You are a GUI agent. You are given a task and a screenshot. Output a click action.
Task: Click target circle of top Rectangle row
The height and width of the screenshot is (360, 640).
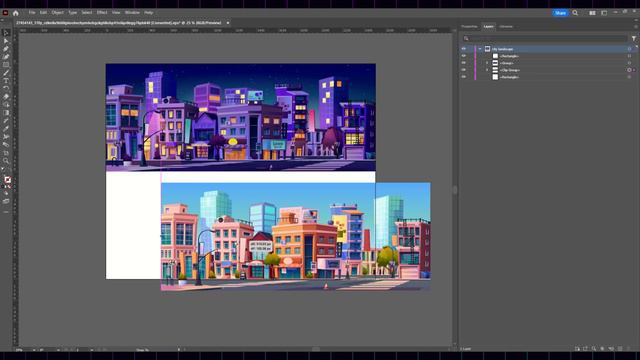tap(629, 56)
